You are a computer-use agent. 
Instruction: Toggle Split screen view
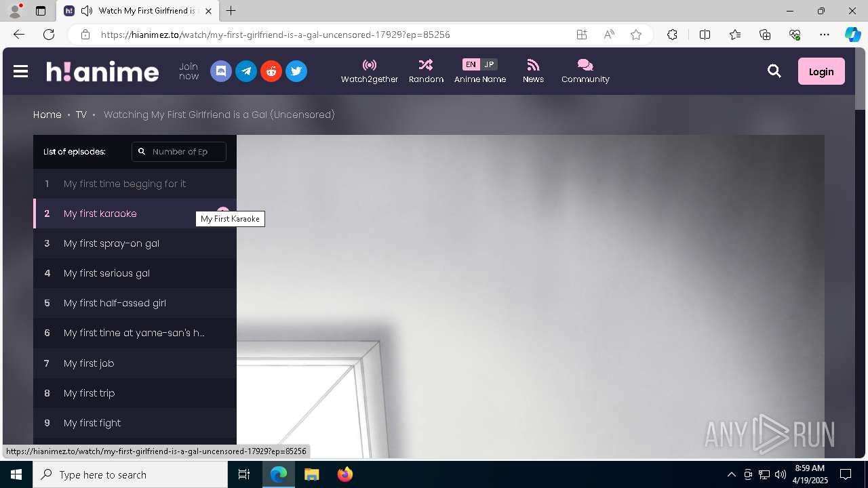[705, 35]
